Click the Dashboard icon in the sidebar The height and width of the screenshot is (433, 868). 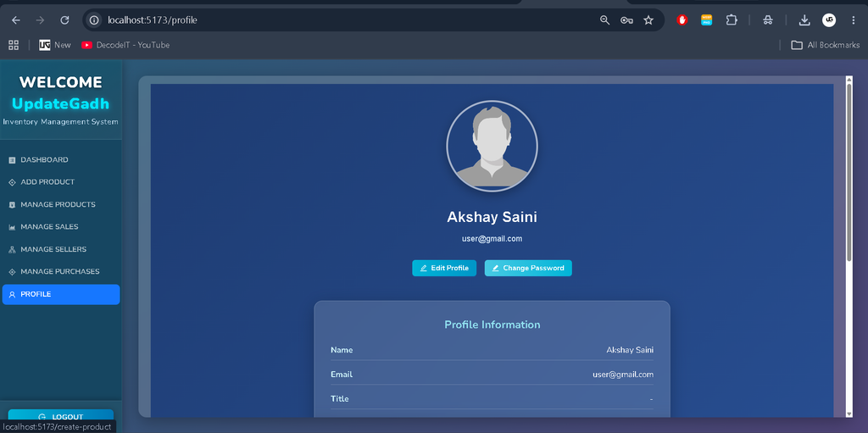click(x=12, y=160)
